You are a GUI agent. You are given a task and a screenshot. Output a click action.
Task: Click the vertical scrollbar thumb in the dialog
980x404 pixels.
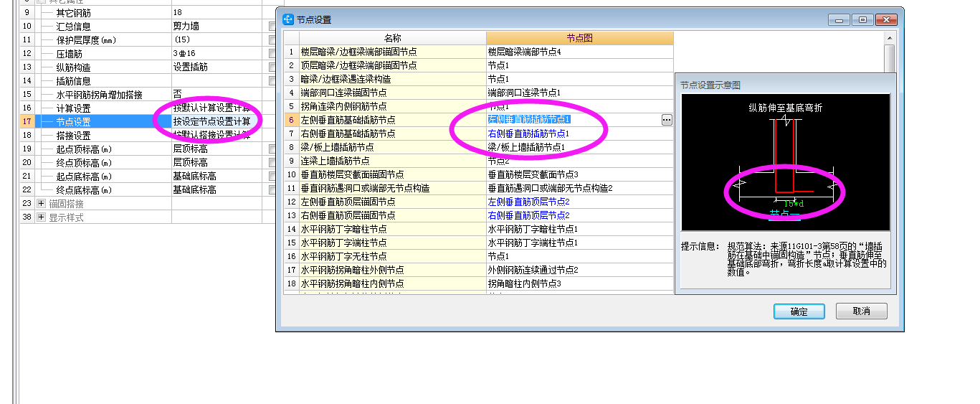click(x=889, y=59)
